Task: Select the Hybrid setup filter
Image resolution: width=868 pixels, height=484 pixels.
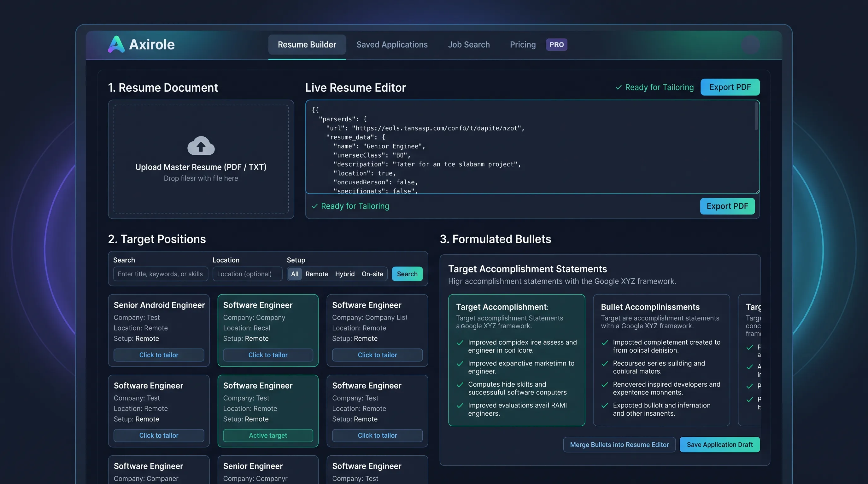Action: tap(345, 274)
